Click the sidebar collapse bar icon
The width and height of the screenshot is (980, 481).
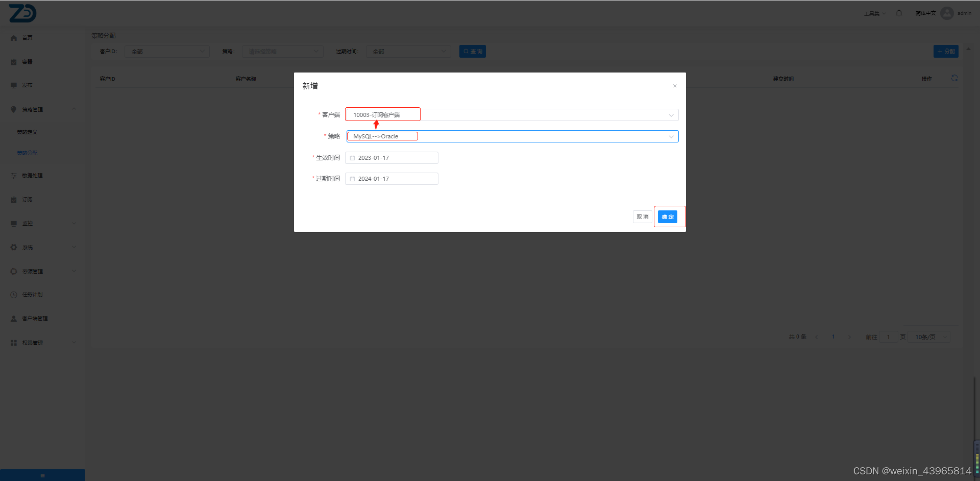(42, 475)
